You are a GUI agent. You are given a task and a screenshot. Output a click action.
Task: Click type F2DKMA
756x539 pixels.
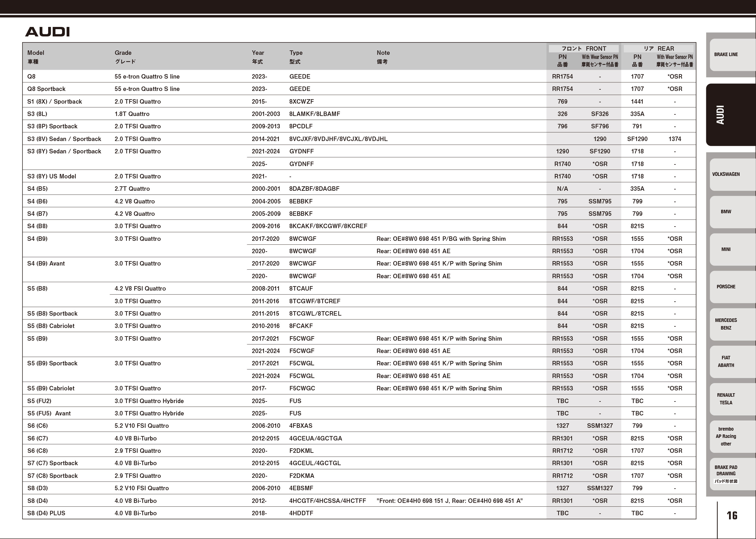pos(301,476)
